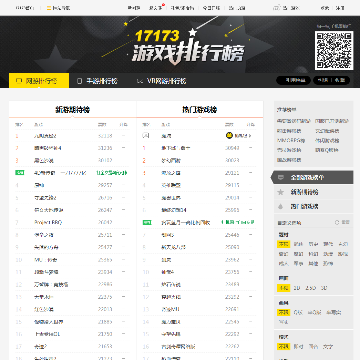Click the QR code in the banner

click(x=334, y=51)
